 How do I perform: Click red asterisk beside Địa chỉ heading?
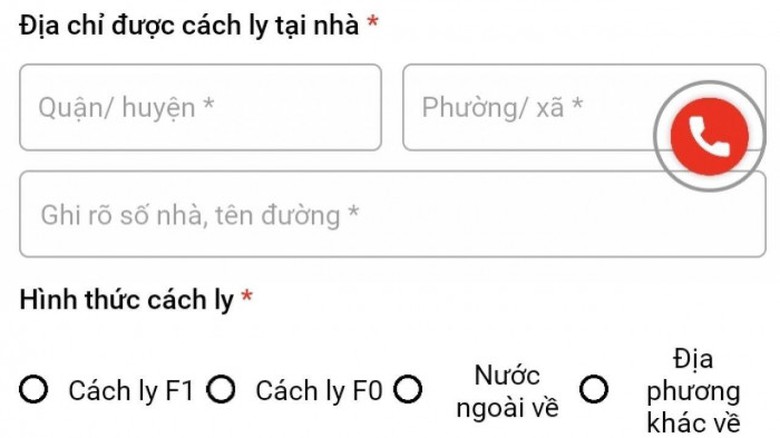tap(372, 25)
